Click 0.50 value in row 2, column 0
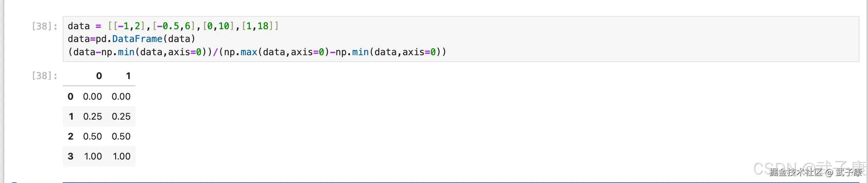 [x=92, y=136]
